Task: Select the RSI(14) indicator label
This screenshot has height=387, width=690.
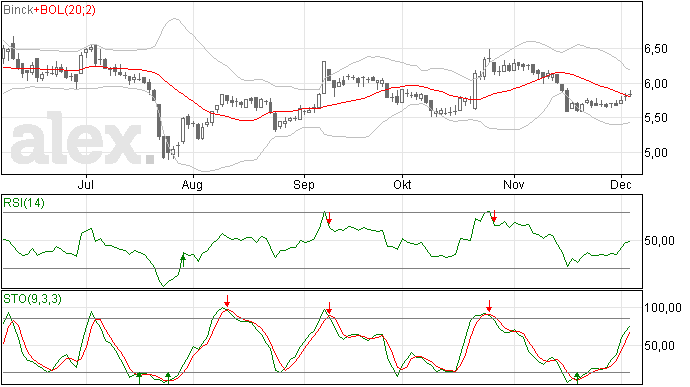Action: pyautogui.click(x=24, y=203)
